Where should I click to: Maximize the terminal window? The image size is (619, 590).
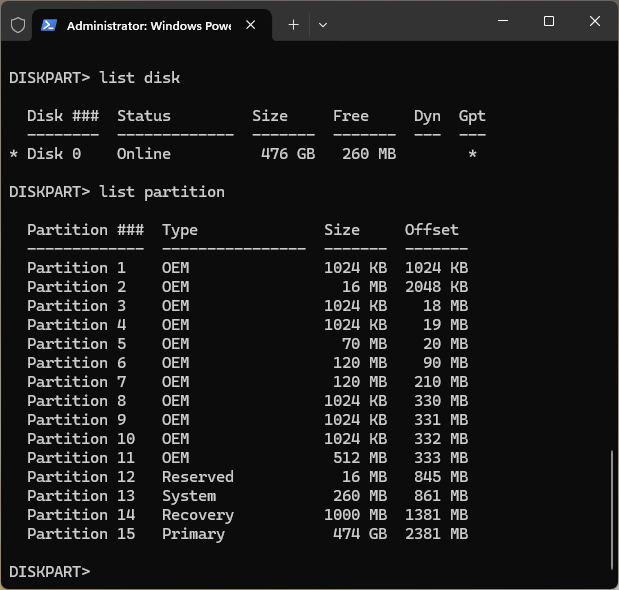(x=549, y=21)
